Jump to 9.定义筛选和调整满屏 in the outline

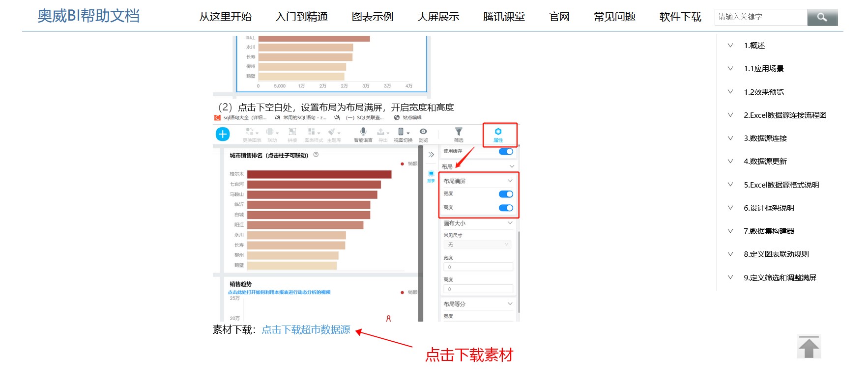pos(780,277)
